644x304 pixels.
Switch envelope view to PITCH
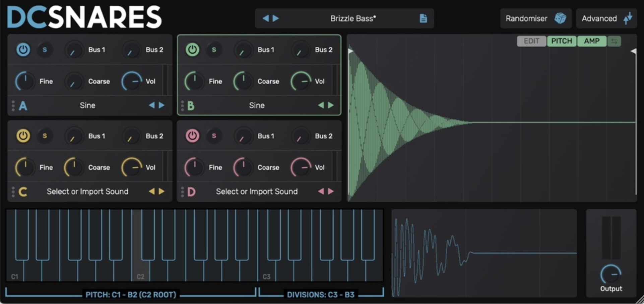click(x=562, y=41)
